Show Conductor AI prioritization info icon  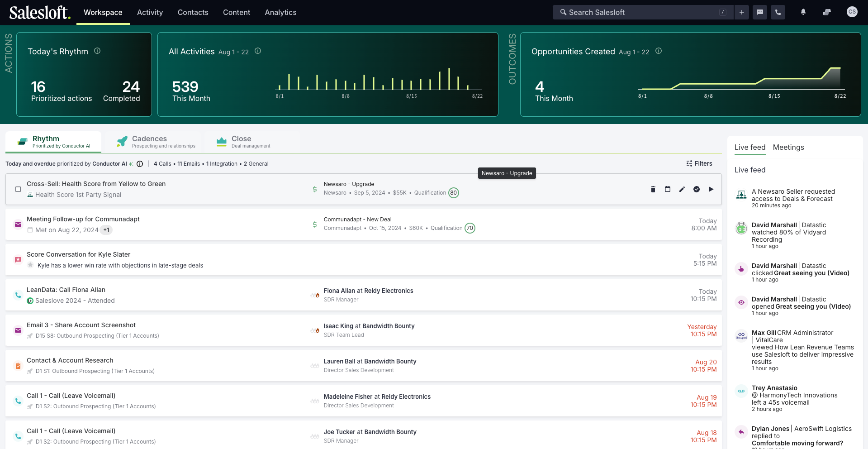(x=140, y=164)
